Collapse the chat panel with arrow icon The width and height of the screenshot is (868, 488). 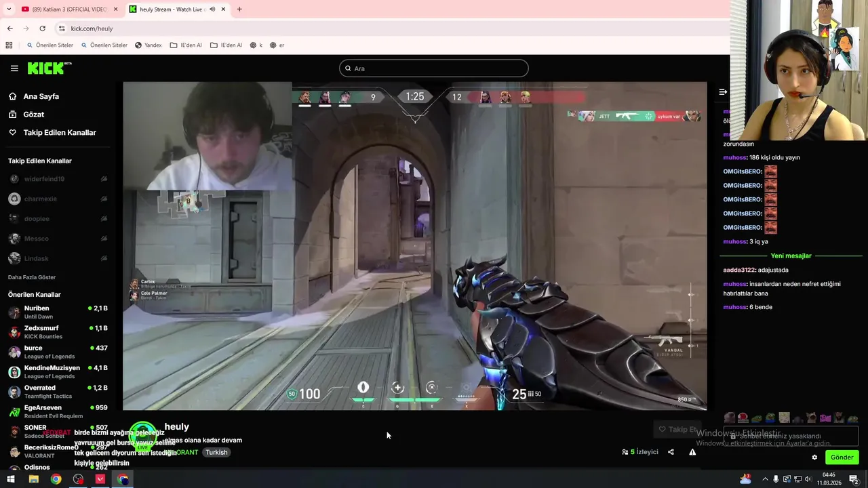[723, 91]
